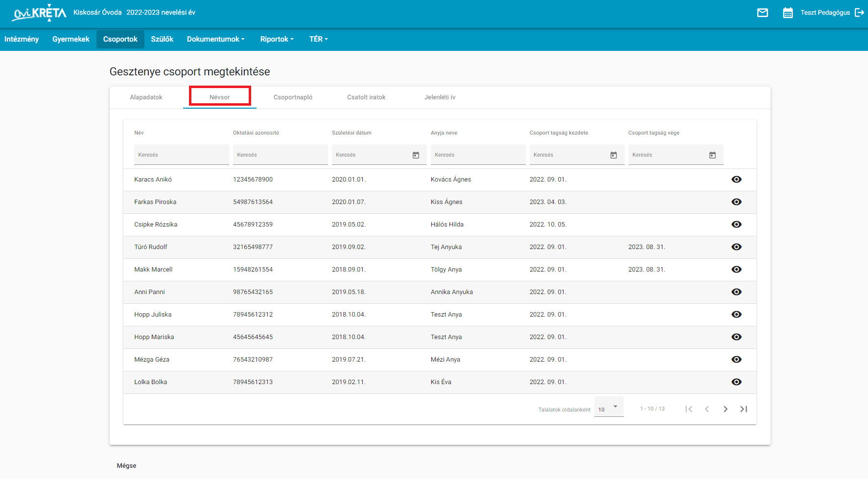Screen dimensions: 868x480
Task: View details of Farkas Piroska via eye icon
Action: [x=736, y=202]
